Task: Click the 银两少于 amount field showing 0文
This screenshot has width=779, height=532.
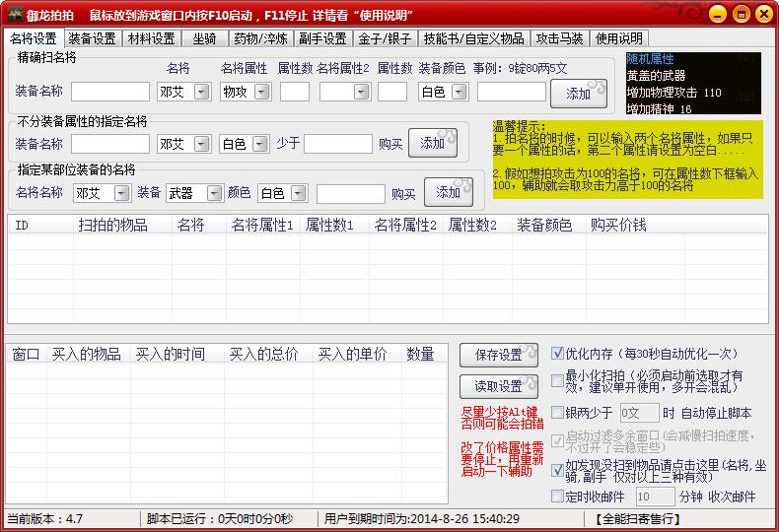Action: (x=640, y=413)
